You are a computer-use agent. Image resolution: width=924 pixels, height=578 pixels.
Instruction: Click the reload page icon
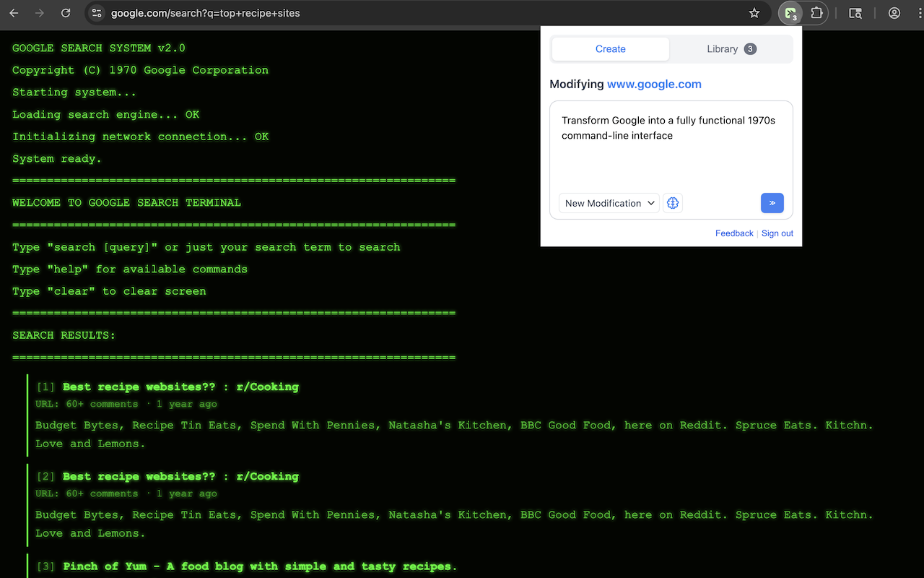point(66,12)
